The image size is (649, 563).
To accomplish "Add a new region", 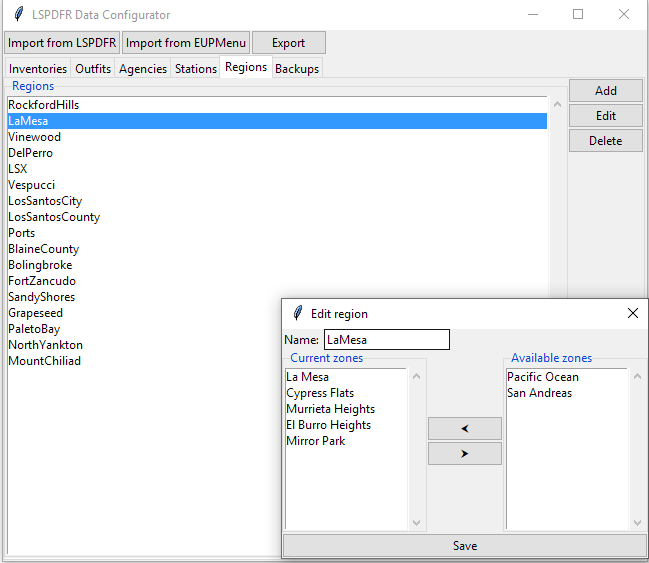I will pyautogui.click(x=606, y=91).
